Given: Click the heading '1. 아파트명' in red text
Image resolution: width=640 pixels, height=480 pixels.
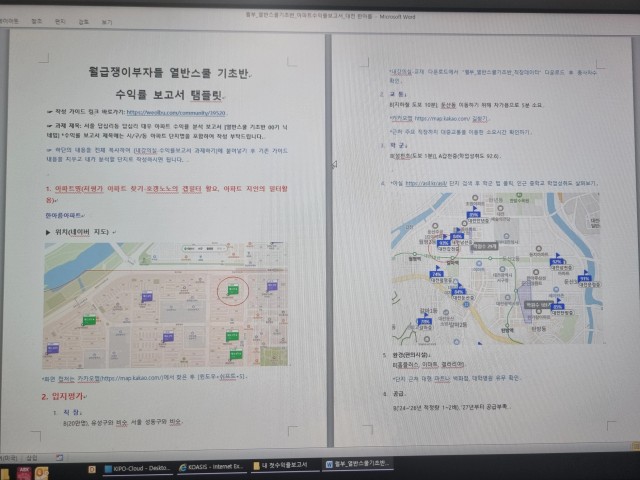Looking at the screenshot, I should 167,194.
